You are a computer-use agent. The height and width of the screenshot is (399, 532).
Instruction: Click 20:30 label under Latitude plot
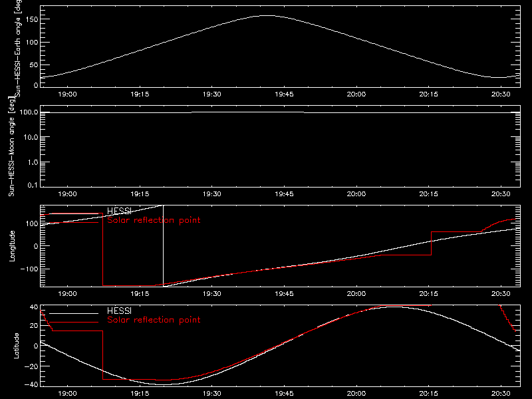pyautogui.click(x=501, y=394)
